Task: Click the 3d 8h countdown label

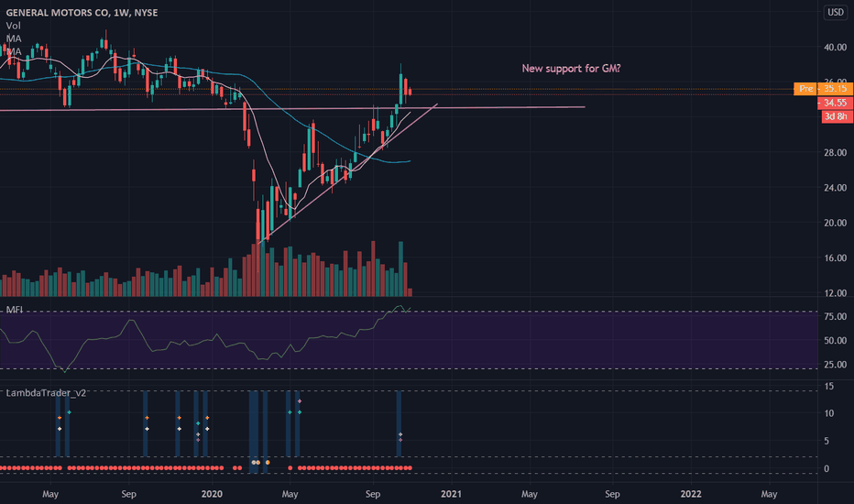Action: [837, 116]
